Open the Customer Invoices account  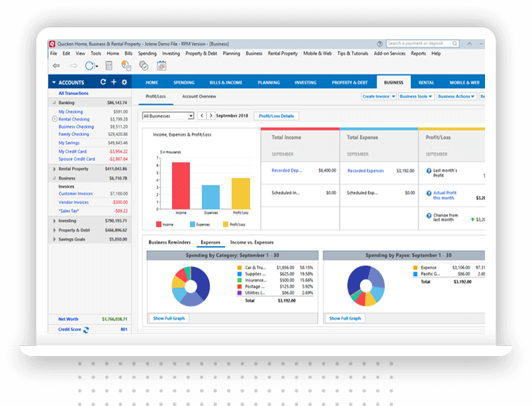coord(75,193)
